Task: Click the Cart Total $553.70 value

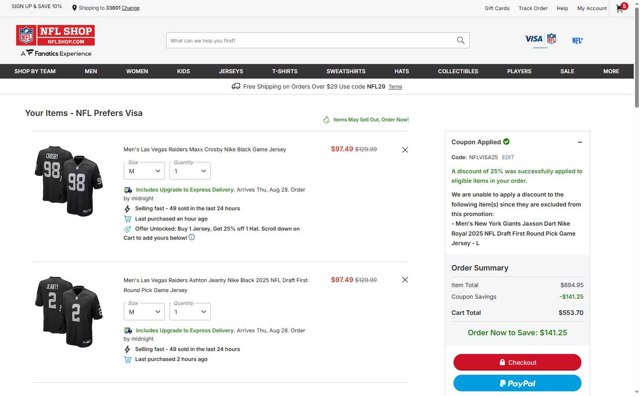Action: pos(571,313)
